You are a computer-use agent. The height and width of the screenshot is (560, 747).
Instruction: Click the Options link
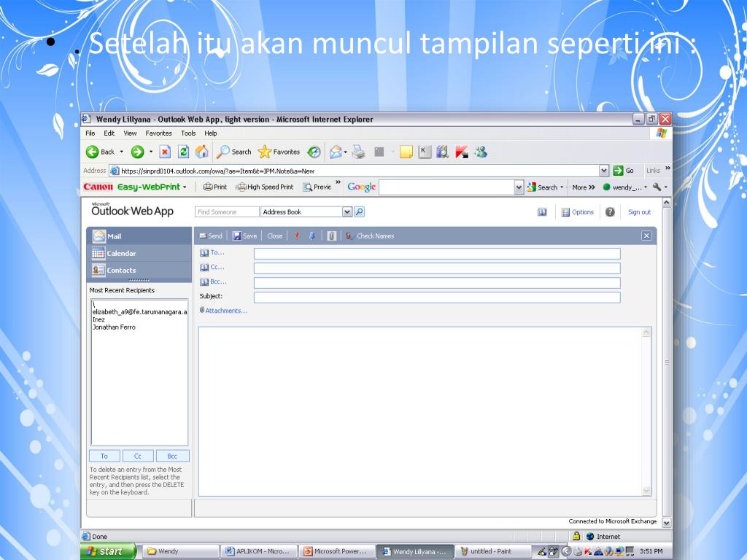click(578, 212)
